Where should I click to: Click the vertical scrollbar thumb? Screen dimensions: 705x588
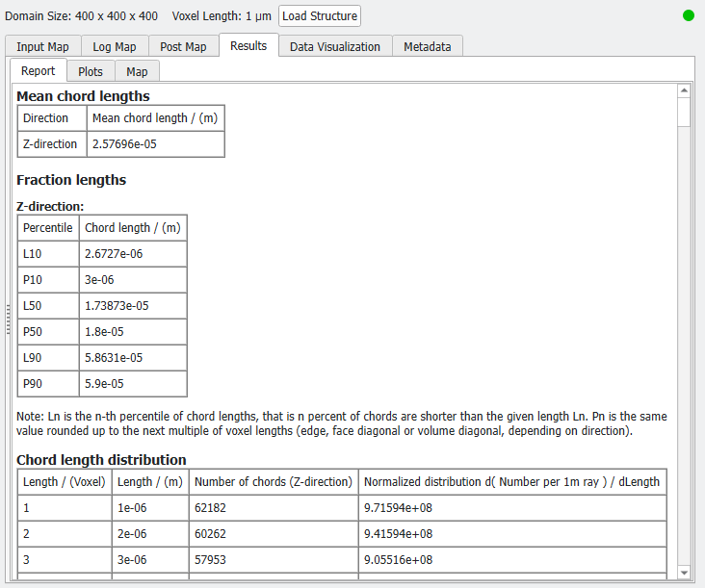[684, 112]
